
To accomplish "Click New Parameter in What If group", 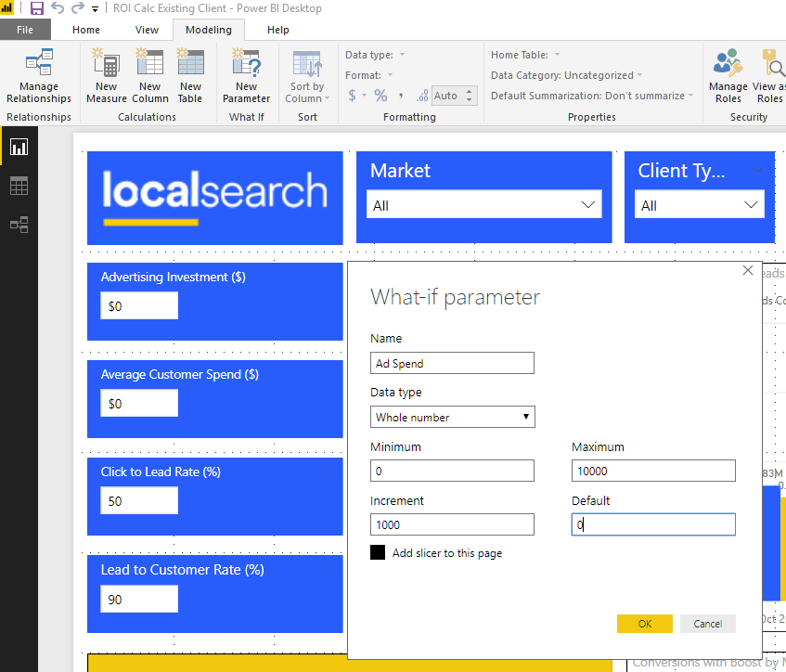I will pos(246,76).
